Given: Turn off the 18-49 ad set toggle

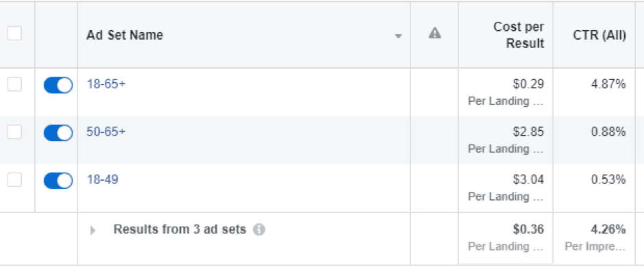Looking at the screenshot, I should point(58,181).
